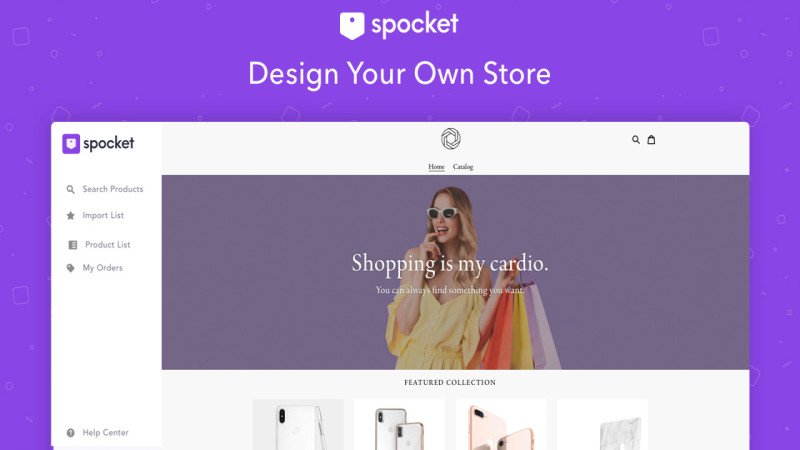
Task: Click the rose gold iPhone product image
Action: [501, 424]
